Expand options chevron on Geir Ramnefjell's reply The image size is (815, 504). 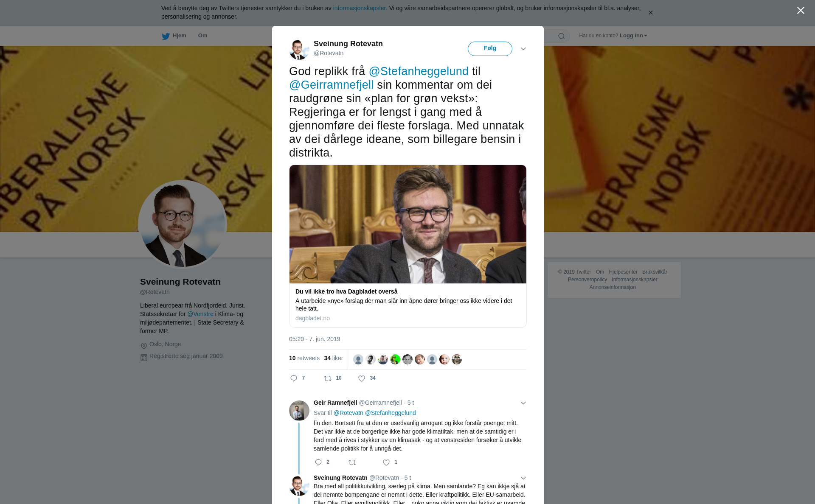[523, 403]
